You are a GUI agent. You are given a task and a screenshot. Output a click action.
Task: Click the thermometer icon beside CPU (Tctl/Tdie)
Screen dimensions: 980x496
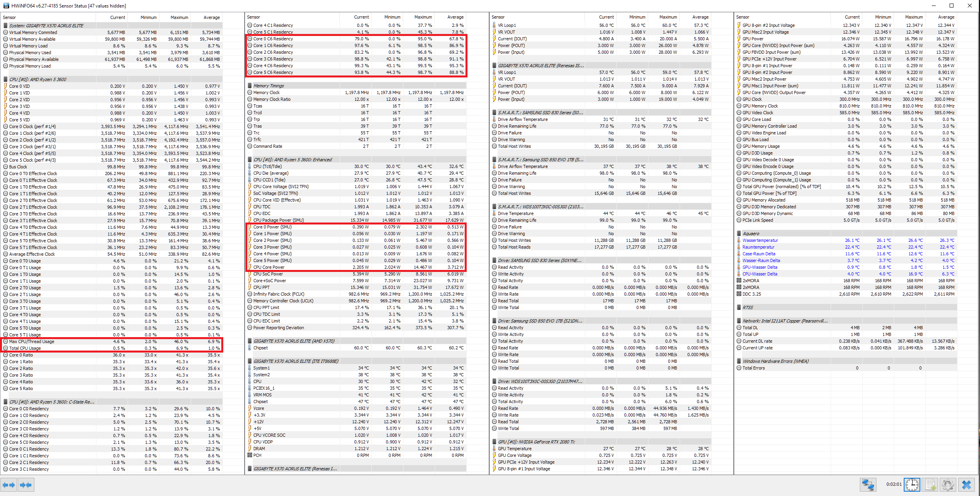pos(250,166)
